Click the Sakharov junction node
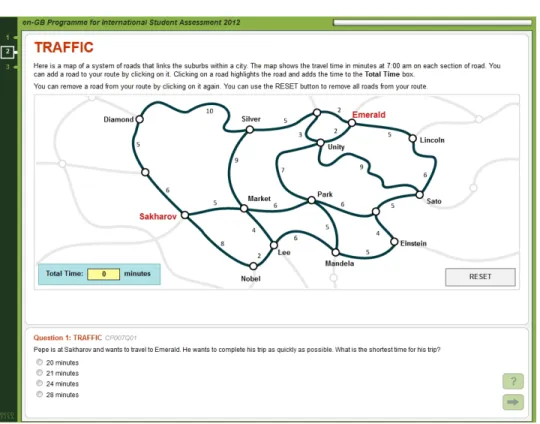This screenshot has width=540, height=424. (185, 215)
